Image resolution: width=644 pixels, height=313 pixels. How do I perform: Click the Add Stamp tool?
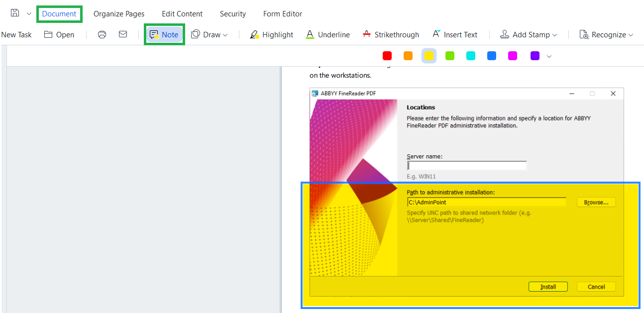525,34
